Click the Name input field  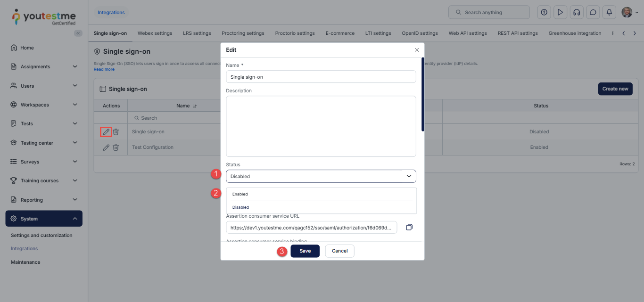(321, 77)
